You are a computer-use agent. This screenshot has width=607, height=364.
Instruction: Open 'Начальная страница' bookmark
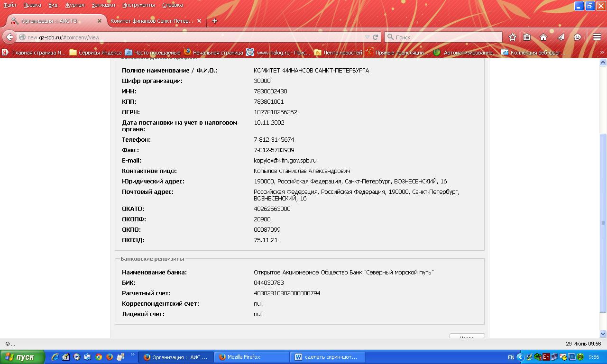pyautogui.click(x=213, y=53)
